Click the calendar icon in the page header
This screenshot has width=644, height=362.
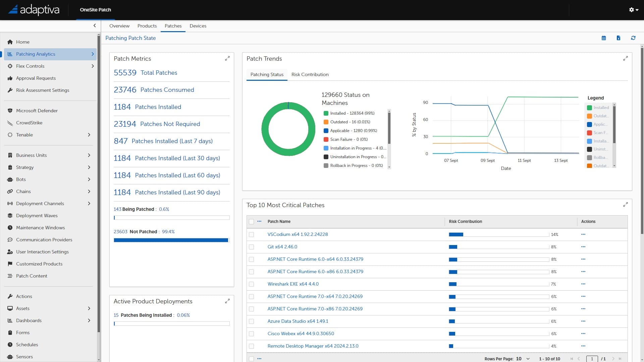pos(604,38)
